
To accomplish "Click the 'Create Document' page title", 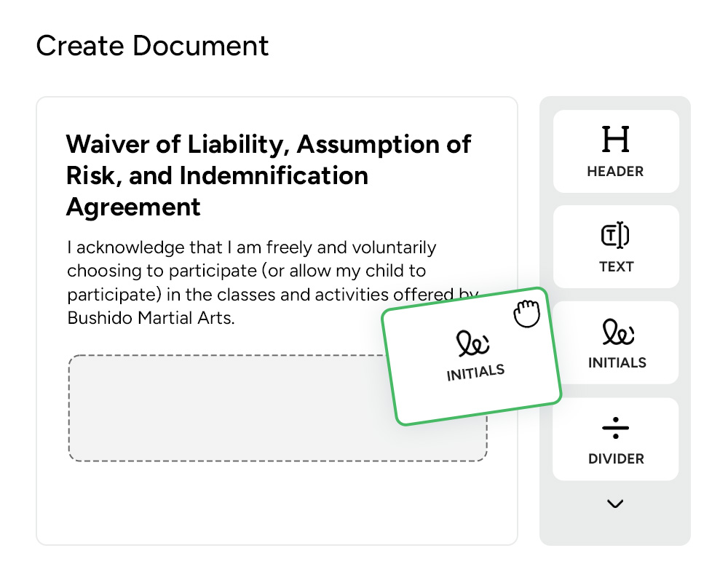I will click(152, 45).
